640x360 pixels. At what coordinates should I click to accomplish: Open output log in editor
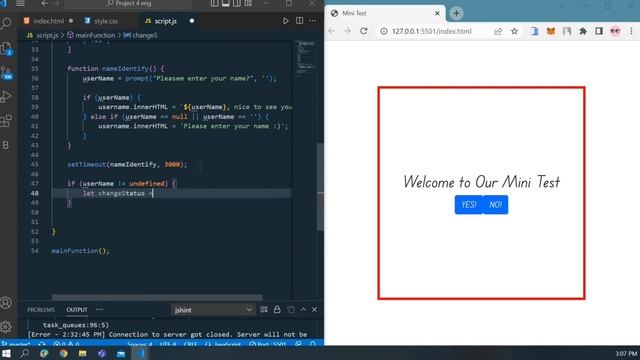[x=291, y=310]
